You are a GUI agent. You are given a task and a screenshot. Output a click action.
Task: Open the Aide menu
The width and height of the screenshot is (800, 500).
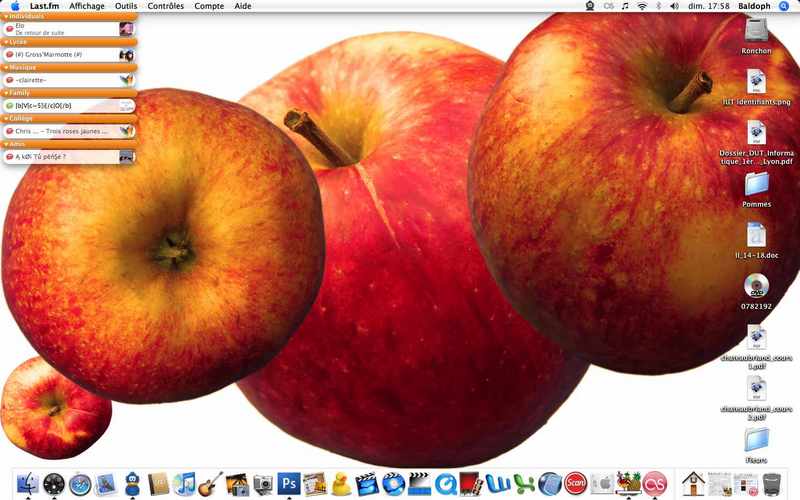pyautogui.click(x=243, y=6)
